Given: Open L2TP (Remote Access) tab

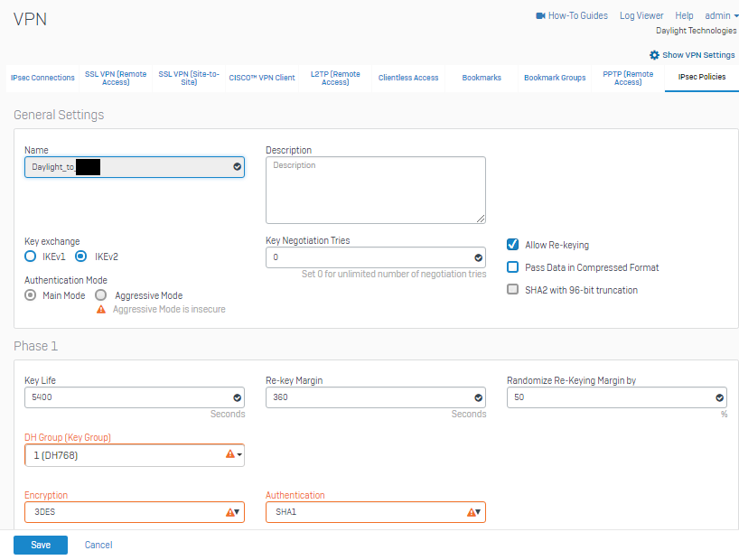Looking at the screenshot, I should coord(335,78).
